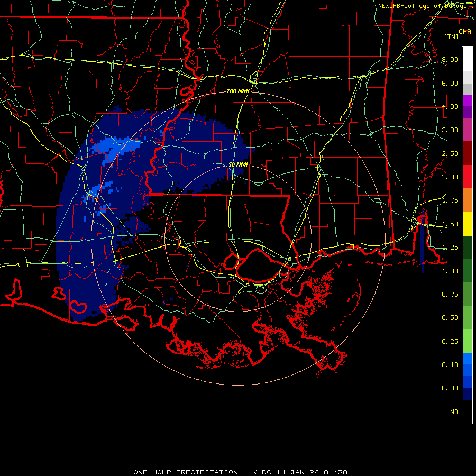Click the 1.25 legend value

(450, 248)
